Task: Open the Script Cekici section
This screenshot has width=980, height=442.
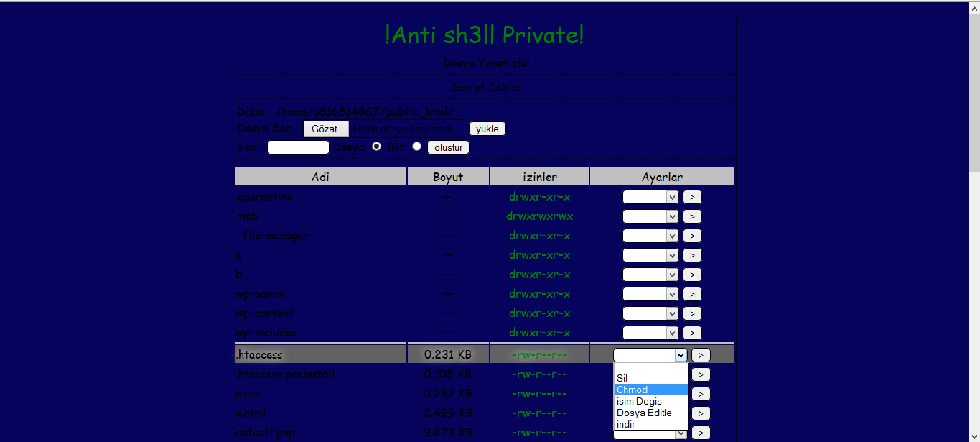Action: pyautogui.click(x=485, y=88)
